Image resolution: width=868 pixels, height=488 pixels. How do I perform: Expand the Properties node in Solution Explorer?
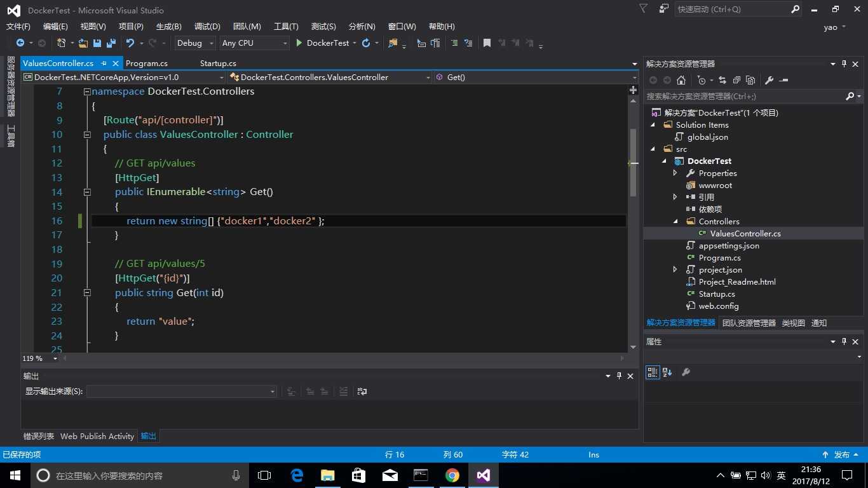675,173
